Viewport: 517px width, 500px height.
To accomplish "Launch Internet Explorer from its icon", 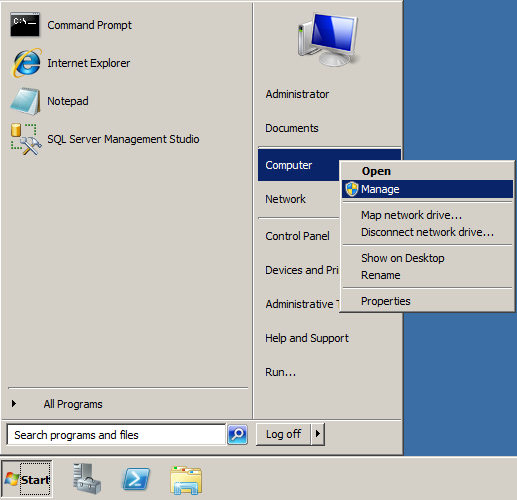I will tap(27, 63).
